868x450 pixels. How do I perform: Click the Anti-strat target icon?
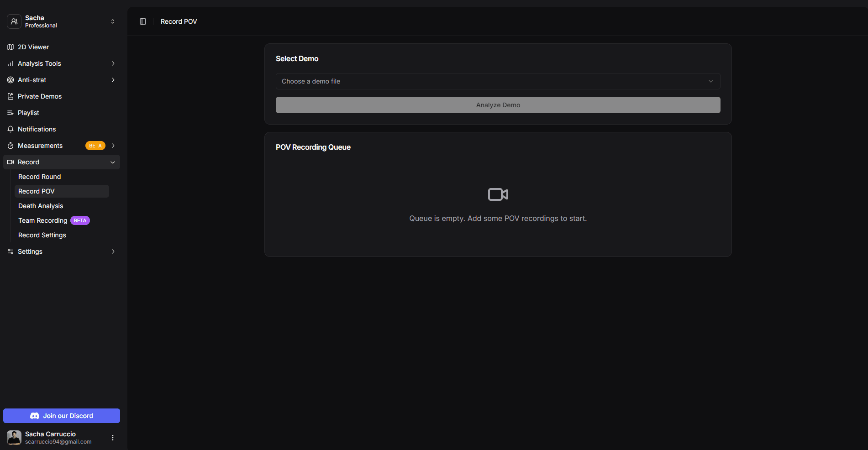(x=11, y=80)
